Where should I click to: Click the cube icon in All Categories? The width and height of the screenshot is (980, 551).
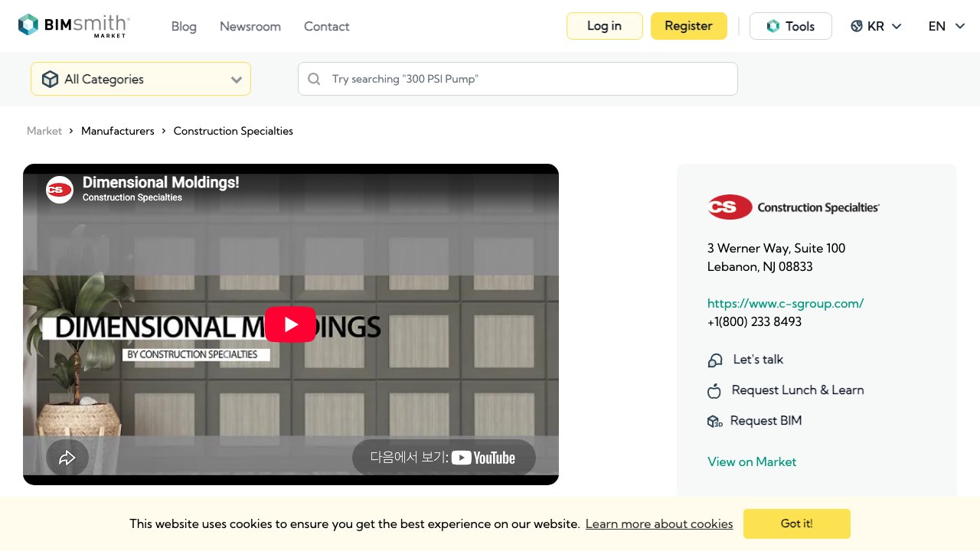click(x=50, y=79)
